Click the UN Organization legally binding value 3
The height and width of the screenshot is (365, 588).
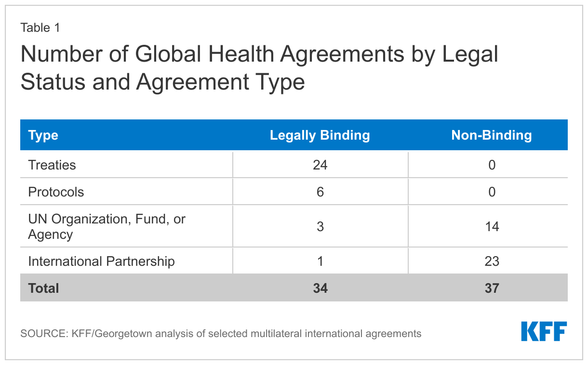(320, 227)
